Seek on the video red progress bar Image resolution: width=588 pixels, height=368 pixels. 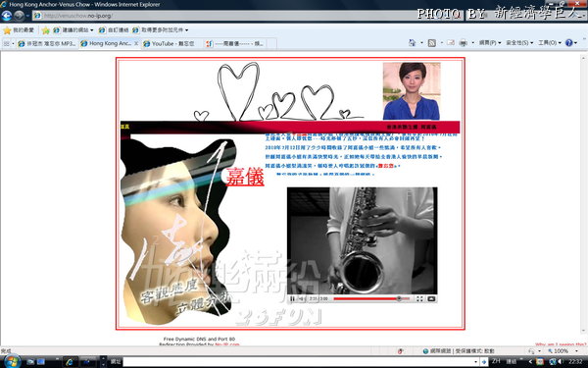(x=371, y=299)
